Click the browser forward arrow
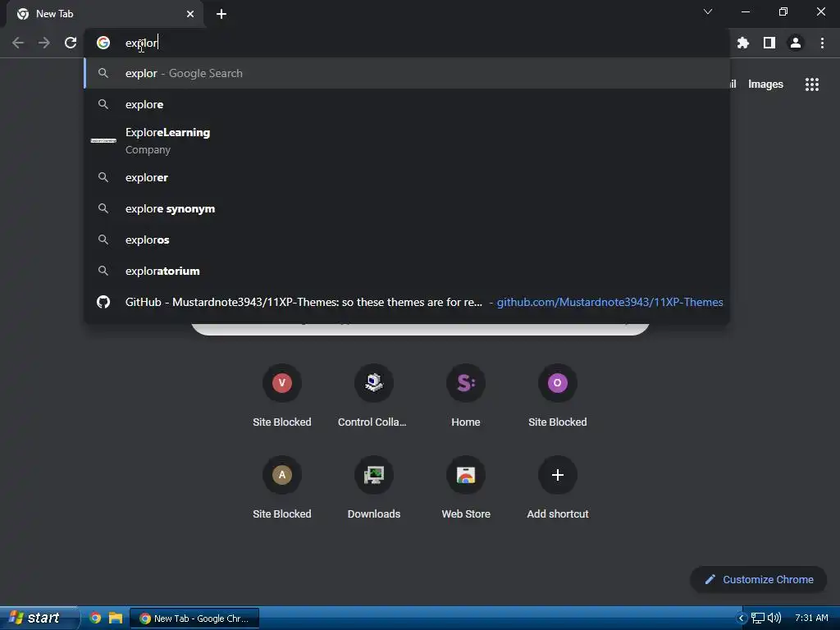 [44, 43]
